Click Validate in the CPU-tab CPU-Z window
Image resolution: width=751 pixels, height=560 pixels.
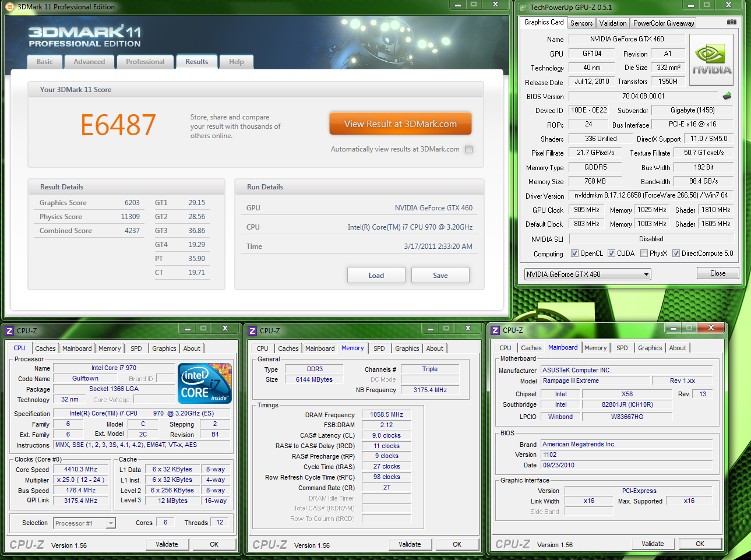(x=167, y=544)
